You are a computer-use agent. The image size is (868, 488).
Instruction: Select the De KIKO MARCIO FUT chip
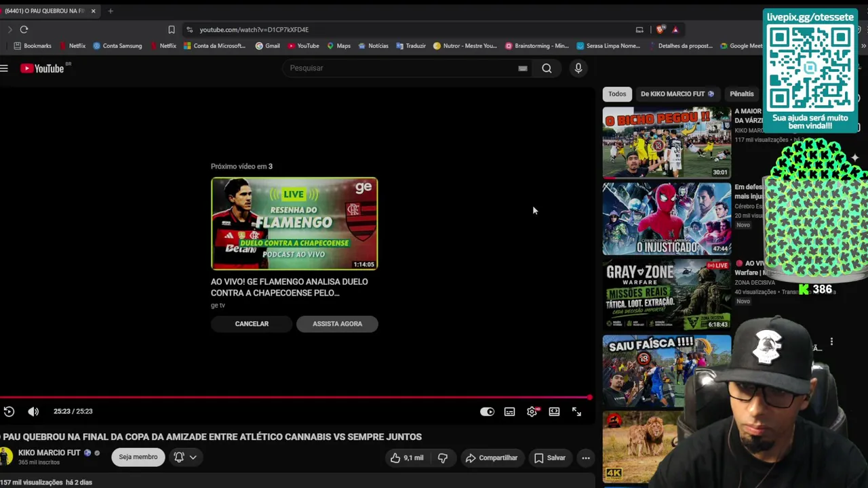coord(677,94)
